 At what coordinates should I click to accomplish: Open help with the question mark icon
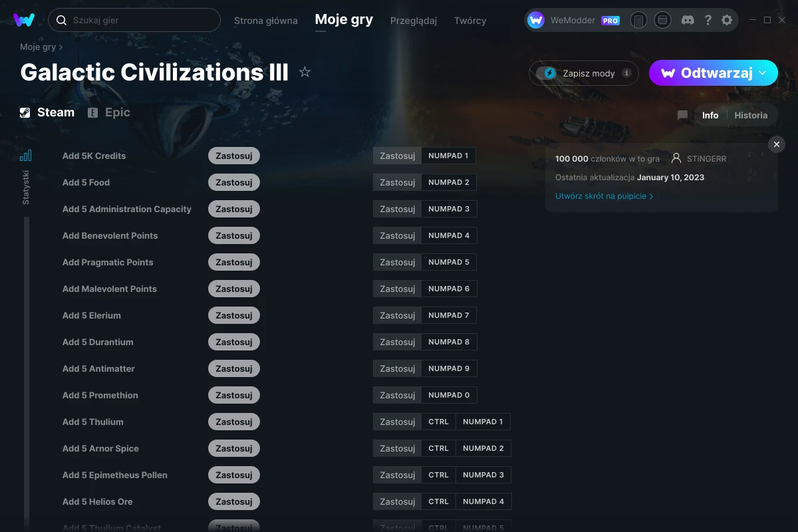(x=708, y=20)
